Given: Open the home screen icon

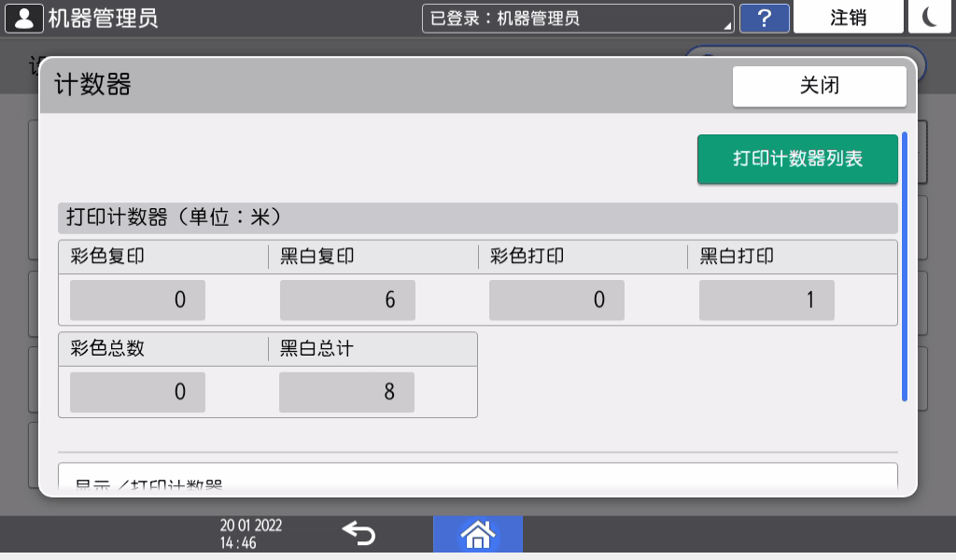Looking at the screenshot, I should 478,533.
